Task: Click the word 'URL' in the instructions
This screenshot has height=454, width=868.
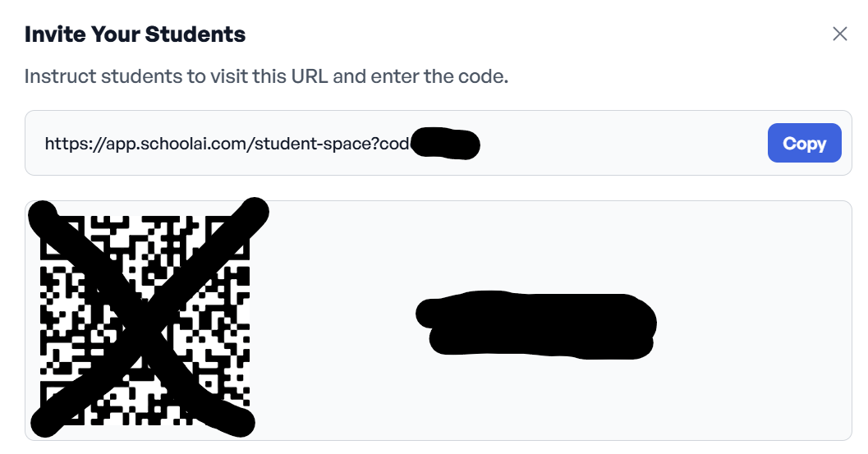Action: click(x=310, y=76)
